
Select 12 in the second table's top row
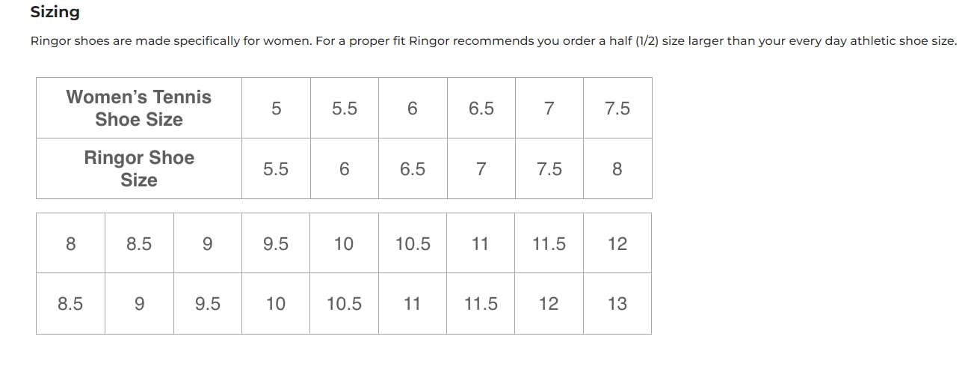[x=617, y=243]
